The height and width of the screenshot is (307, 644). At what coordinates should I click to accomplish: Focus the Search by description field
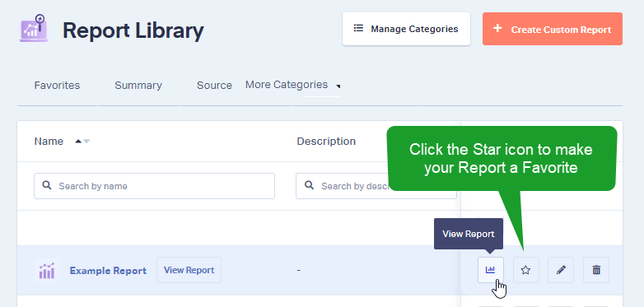tap(376, 186)
